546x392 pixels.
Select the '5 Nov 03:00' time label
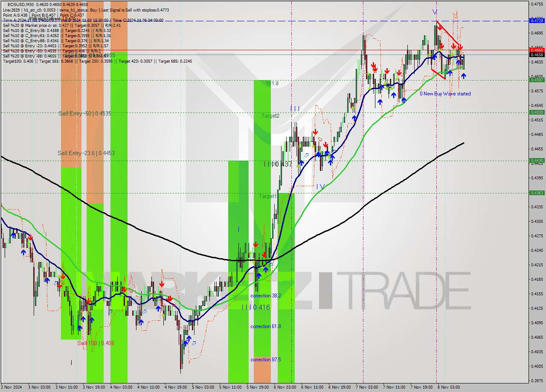pos(203,387)
